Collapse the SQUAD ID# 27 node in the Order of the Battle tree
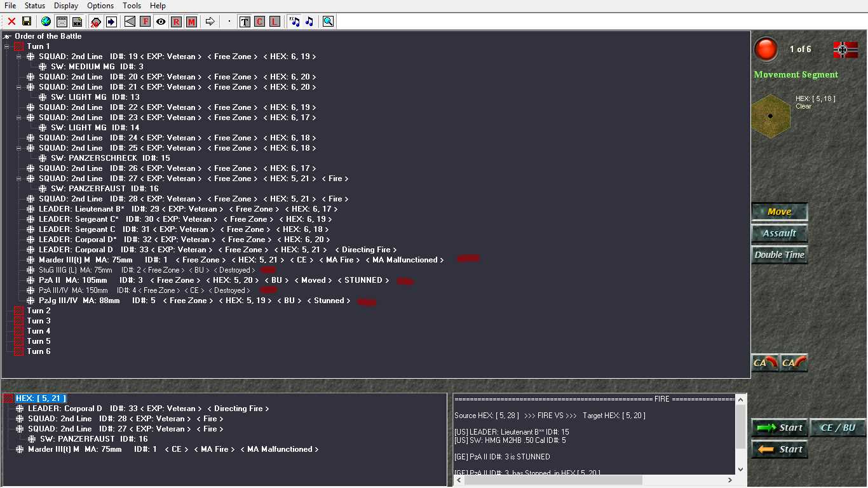Viewport: 868px width, 488px height. coord(18,179)
